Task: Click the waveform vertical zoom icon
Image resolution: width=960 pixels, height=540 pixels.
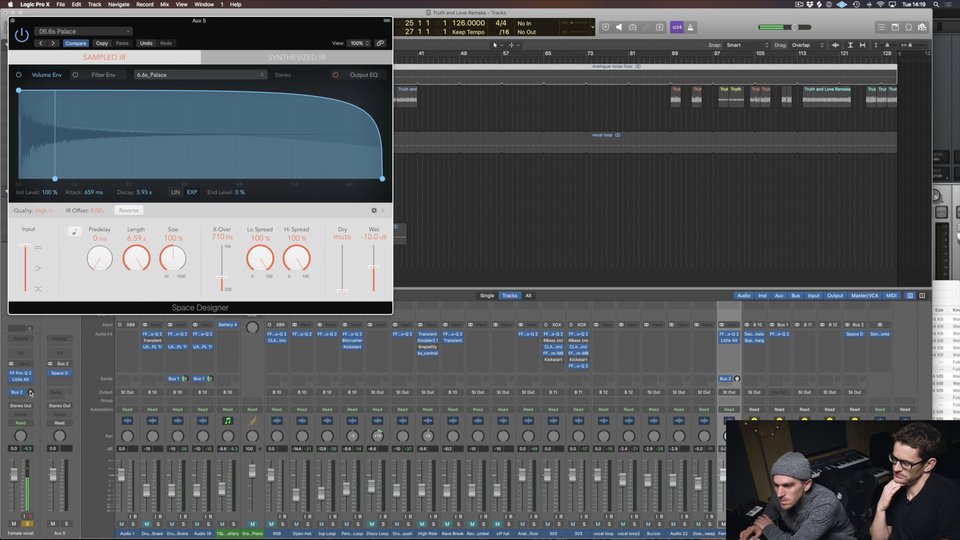Action: pos(835,45)
